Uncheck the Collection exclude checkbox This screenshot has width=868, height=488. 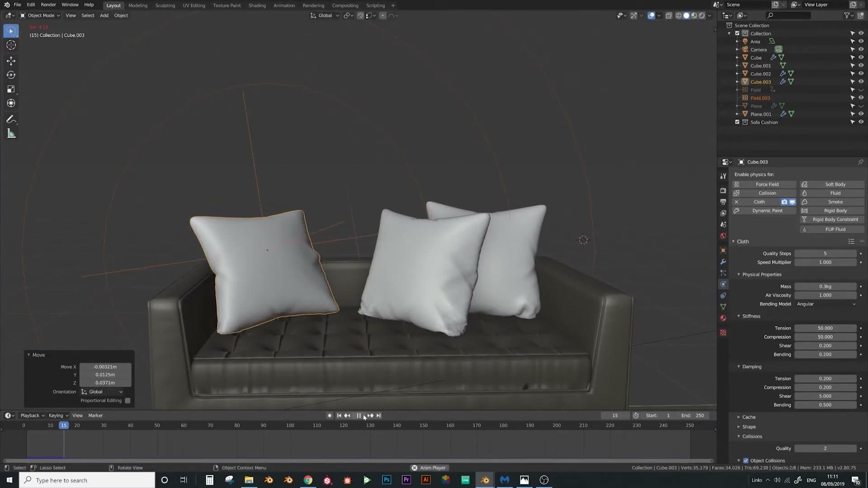pos(737,33)
